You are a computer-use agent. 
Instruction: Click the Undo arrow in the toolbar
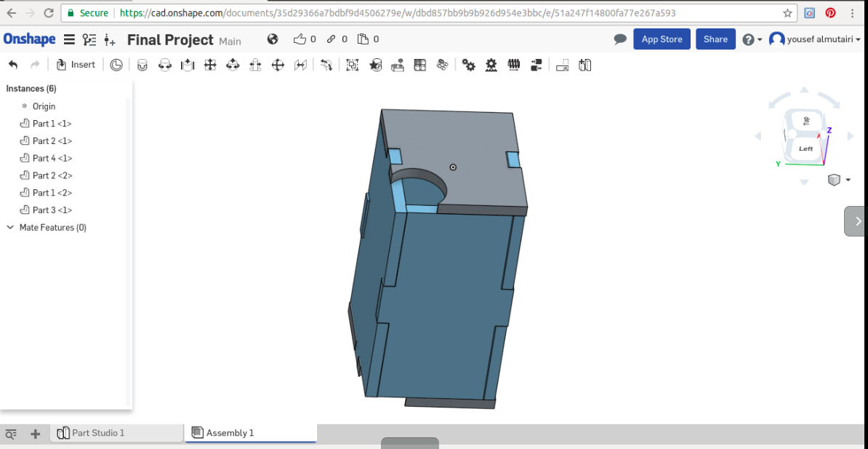point(13,65)
